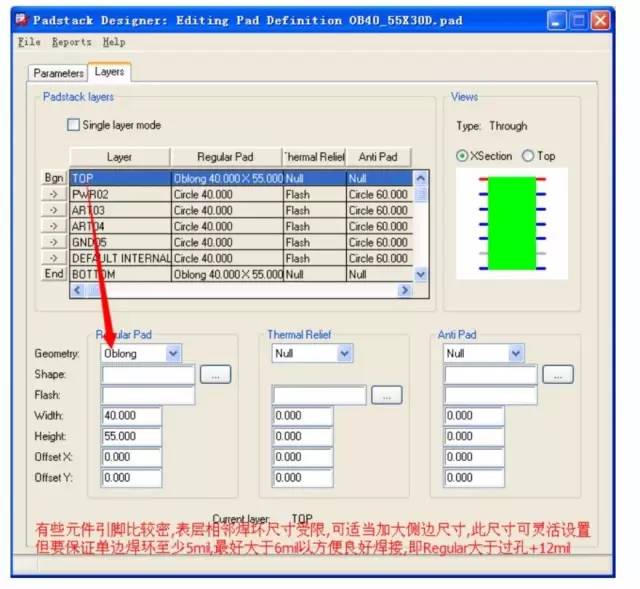Image resolution: width=640 pixels, height=589 pixels.
Task: Switch to the Parameters tab
Action: click(x=58, y=73)
